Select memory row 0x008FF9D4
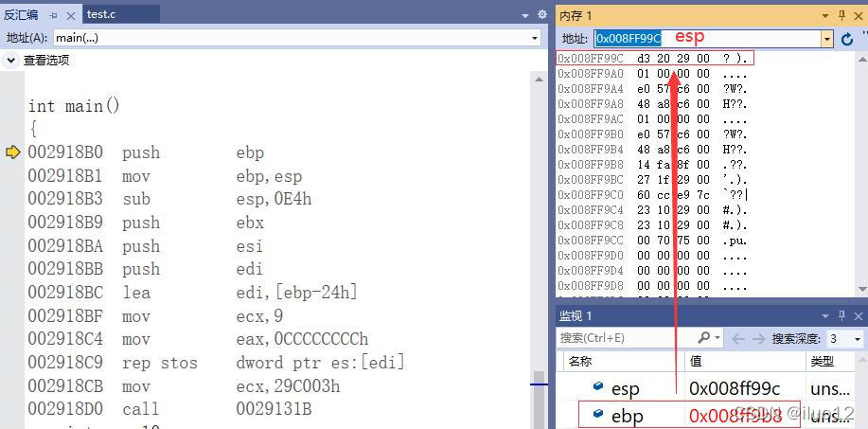The image size is (868, 429). pyautogui.click(x=653, y=271)
